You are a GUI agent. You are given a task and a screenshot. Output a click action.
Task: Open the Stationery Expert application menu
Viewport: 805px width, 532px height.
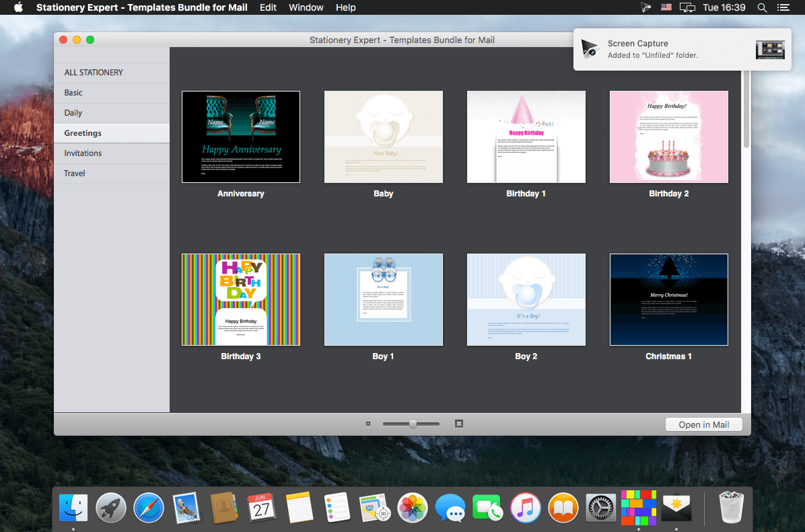(142, 7)
